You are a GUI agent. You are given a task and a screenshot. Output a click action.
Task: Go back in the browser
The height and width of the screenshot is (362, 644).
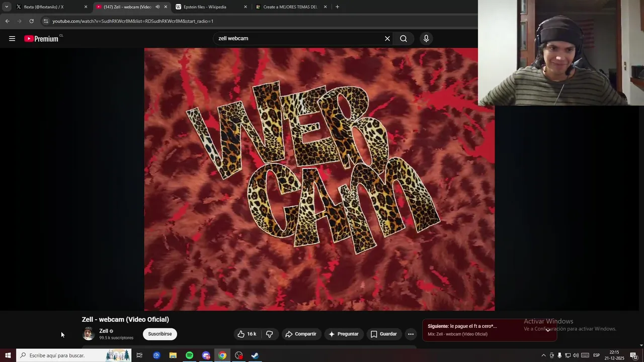[x=7, y=21]
